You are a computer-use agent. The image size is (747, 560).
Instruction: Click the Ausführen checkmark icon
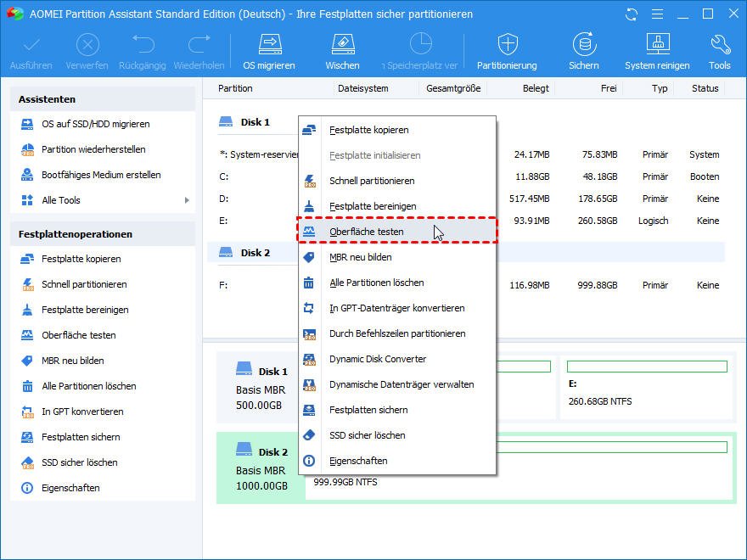click(x=31, y=46)
